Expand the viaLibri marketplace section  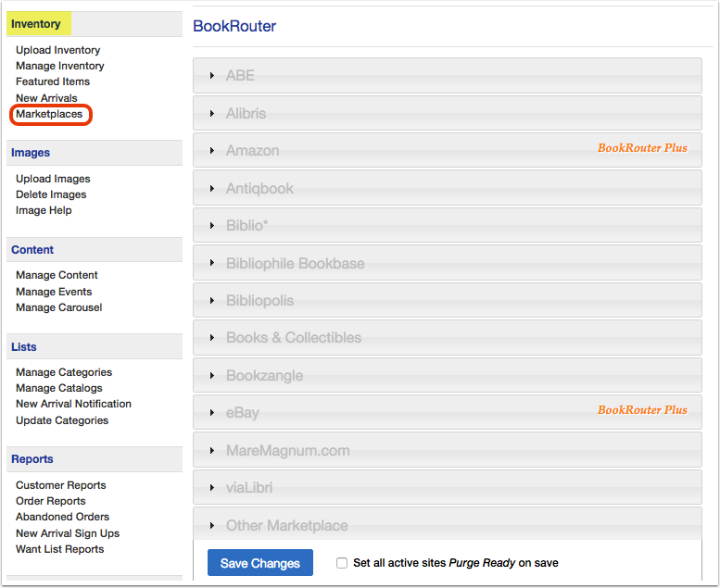click(448, 487)
